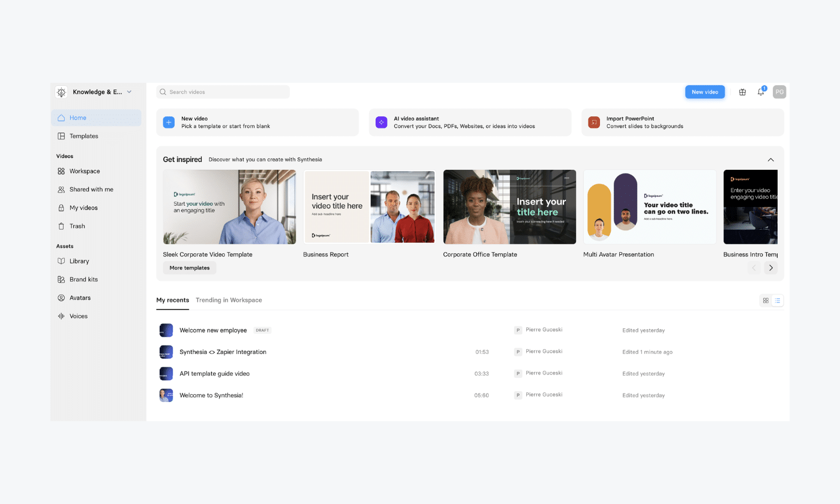The image size is (840, 504).
Task: Open Sleek Corporate Video Template thumbnail
Action: pos(229,207)
